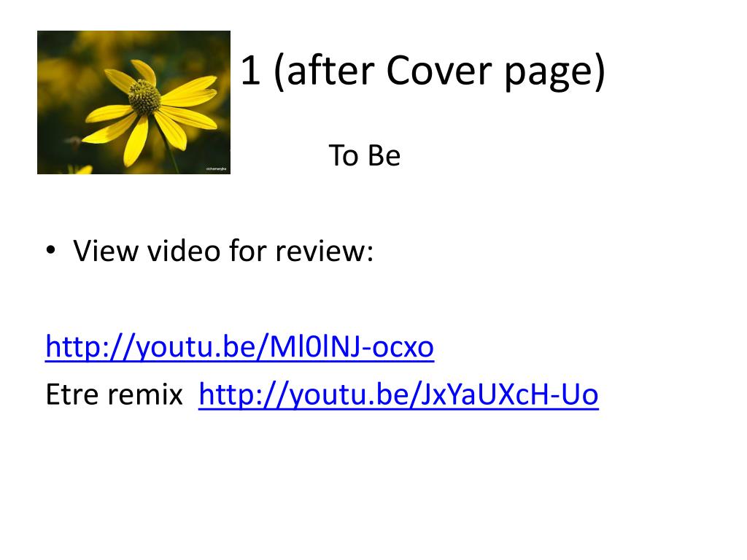Image resolution: width=747 pixels, height=560 pixels.
Task: Select the "1 (after Cover page)" title
Action: pos(423,71)
